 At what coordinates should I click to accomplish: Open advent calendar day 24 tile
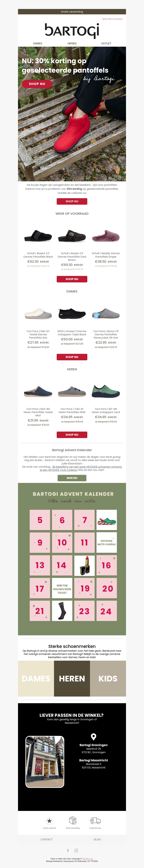[107, 611]
